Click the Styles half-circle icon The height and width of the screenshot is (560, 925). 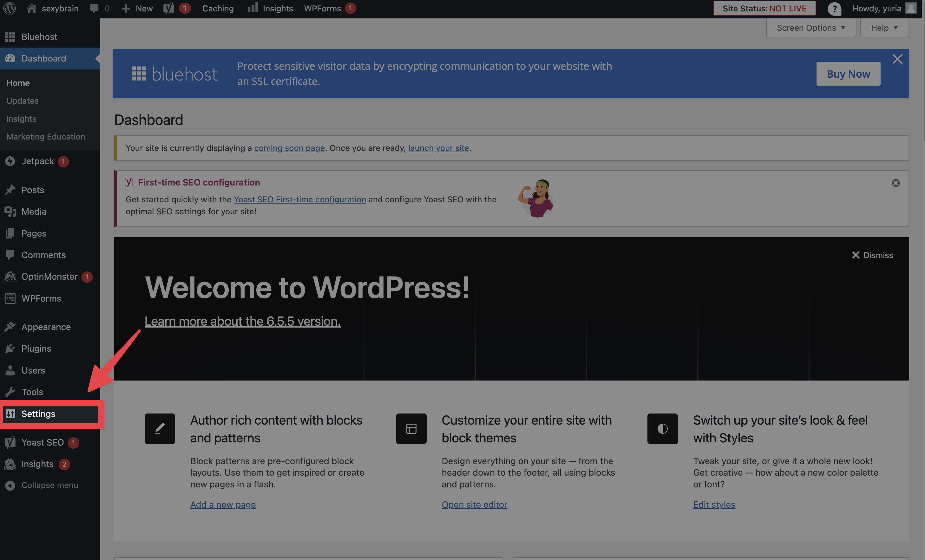(662, 429)
